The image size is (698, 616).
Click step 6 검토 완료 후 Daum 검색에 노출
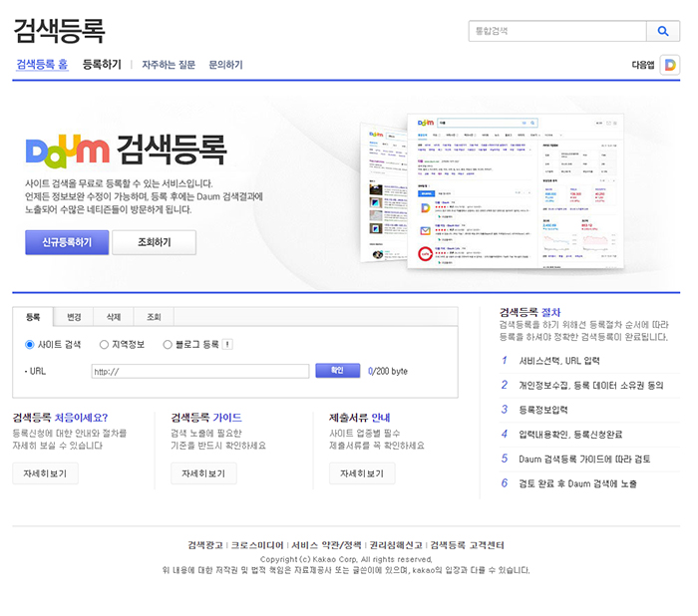577,483
